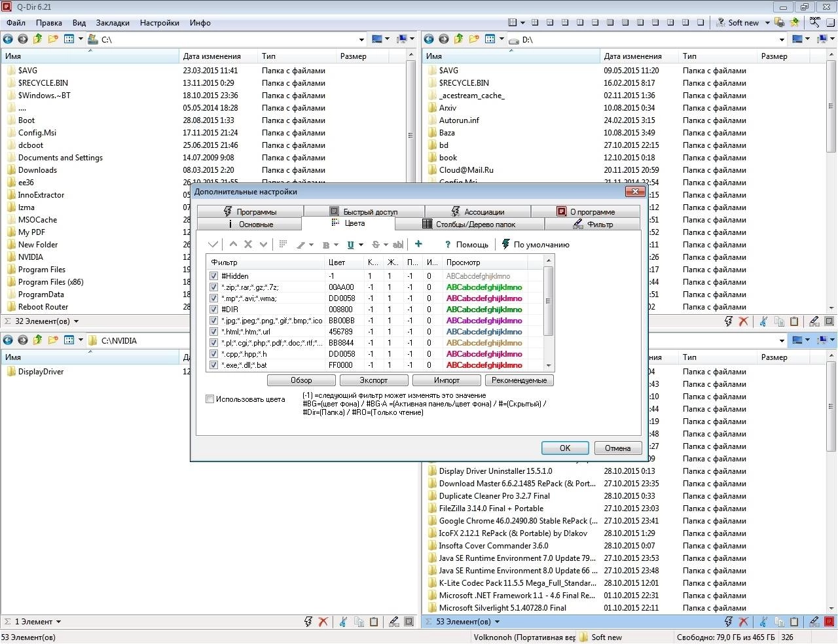Image resolution: width=838 pixels, height=644 pixels.
Task: Click the red delete X in the D:\ pane status bar
Action: pyautogui.click(x=743, y=321)
